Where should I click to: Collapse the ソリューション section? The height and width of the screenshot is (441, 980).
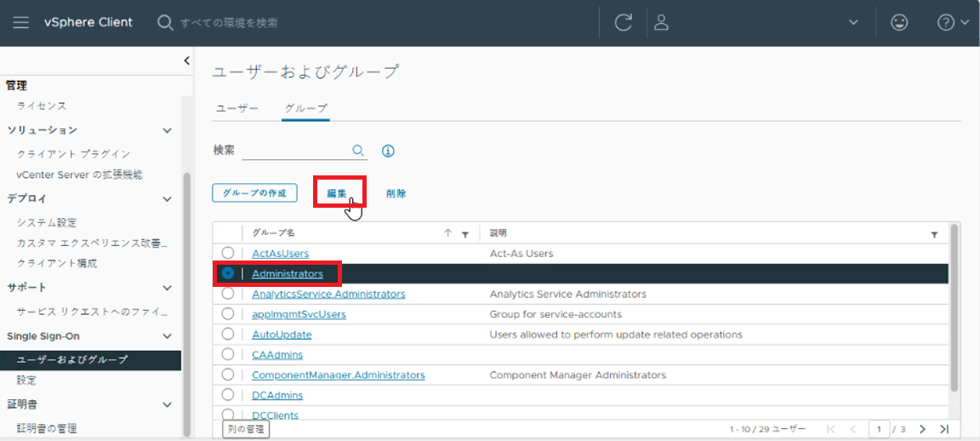pos(167,130)
